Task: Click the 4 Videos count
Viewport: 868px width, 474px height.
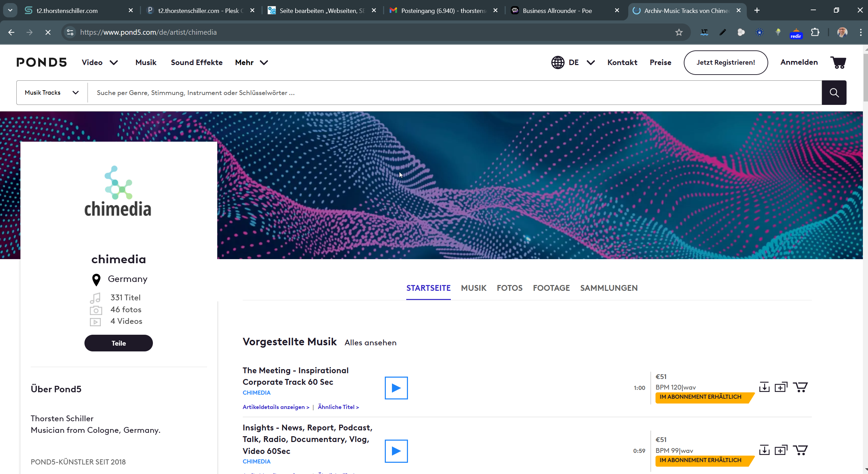Action: 126,321
